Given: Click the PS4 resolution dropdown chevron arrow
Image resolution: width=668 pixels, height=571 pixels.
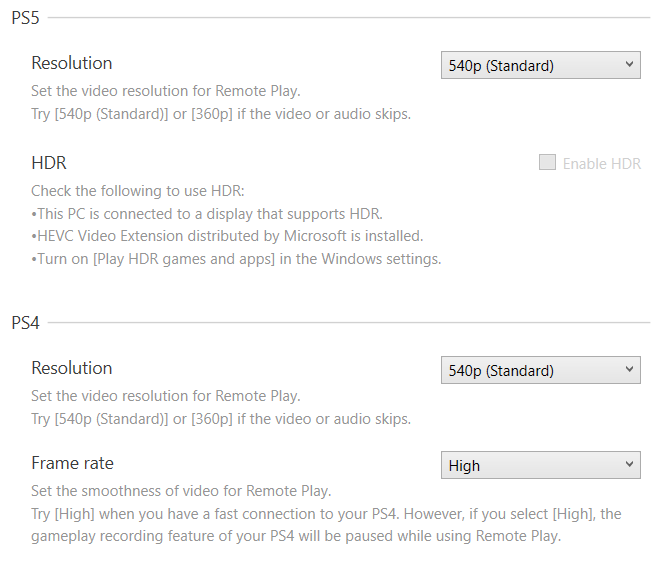Looking at the screenshot, I should click(629, 371).
